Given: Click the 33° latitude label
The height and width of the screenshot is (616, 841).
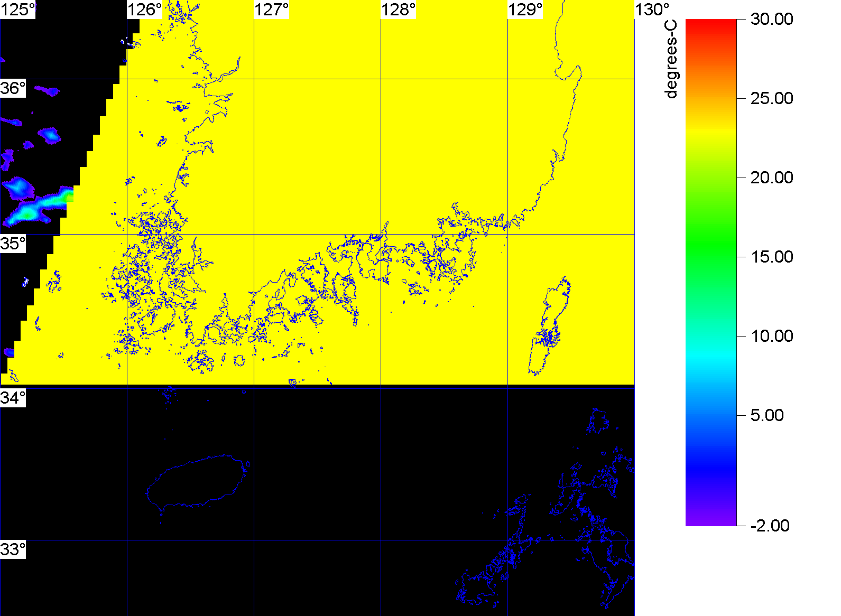Looking at the screenshot, I should 13,549.
